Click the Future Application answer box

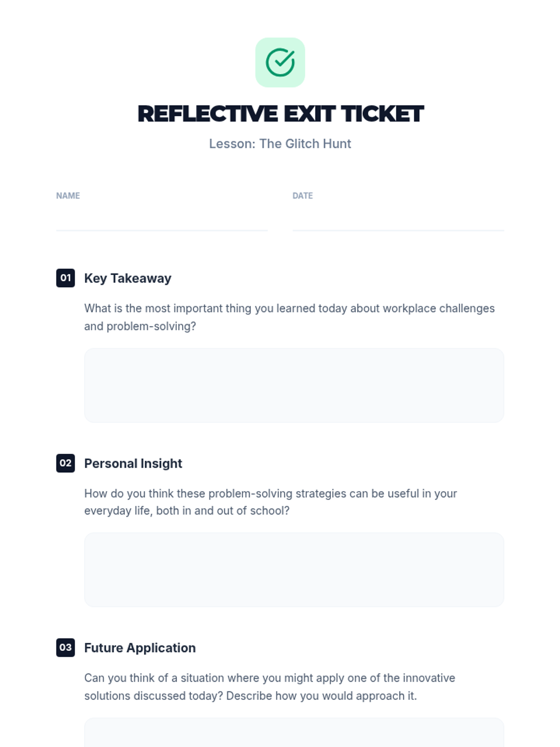[294, 733]
